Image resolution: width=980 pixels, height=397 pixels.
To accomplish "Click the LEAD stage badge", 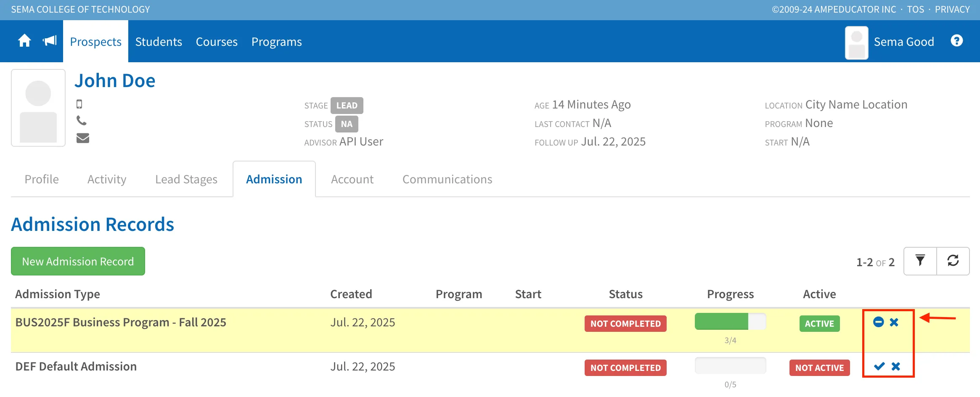I will (347, 106).
